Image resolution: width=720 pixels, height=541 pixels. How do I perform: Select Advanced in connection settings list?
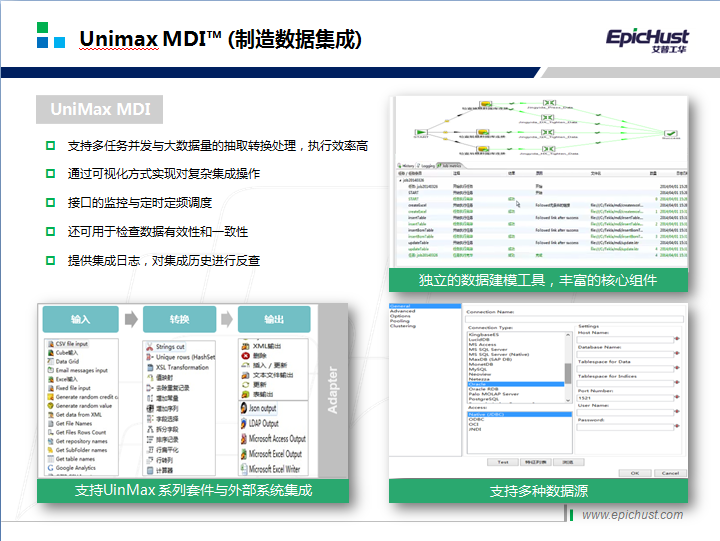[403, 311]
